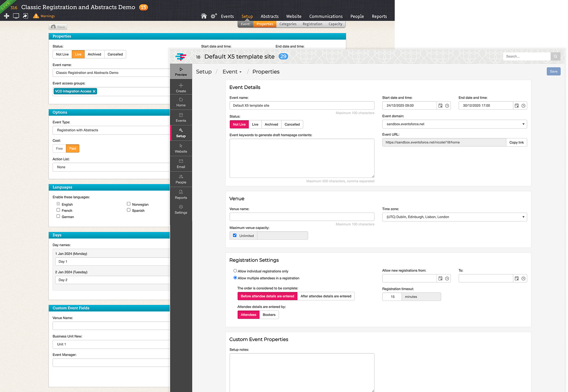Image resolution: width=568 pixels, height=392 pixels.
Task: Open the Website sidebar icon
Action: pos(181,146)
